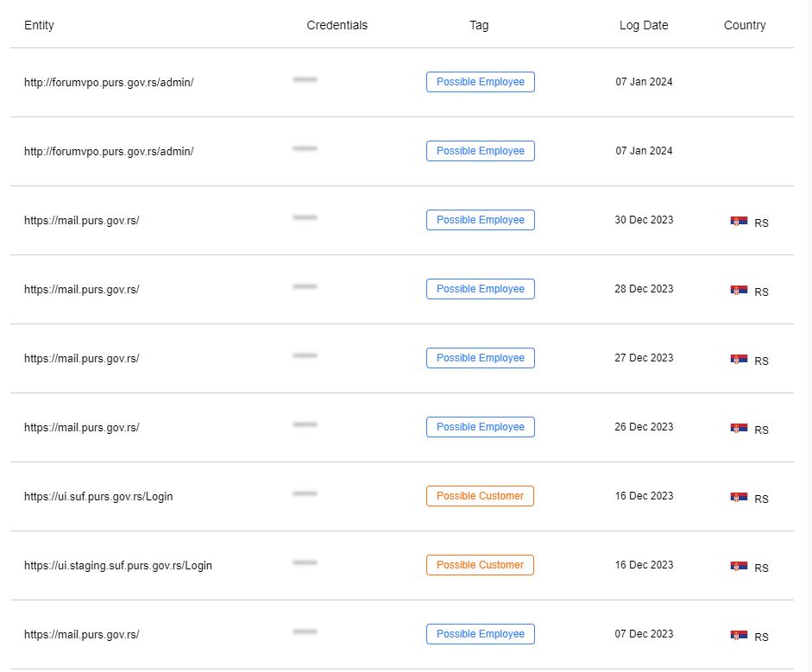Sort table by Entity column header
Screen dimensions: 812x672
click(x=39, y=25)
